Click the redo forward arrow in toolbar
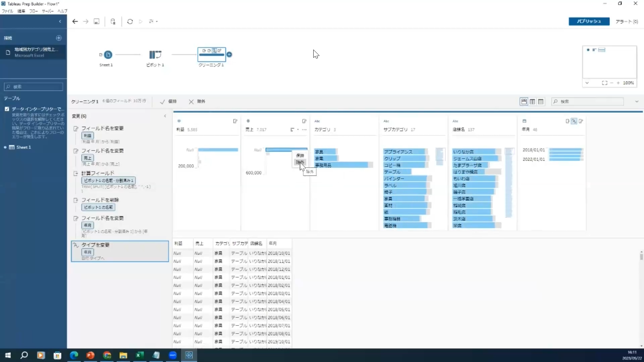Screen dimensions: 644x362 click(86, 21)
